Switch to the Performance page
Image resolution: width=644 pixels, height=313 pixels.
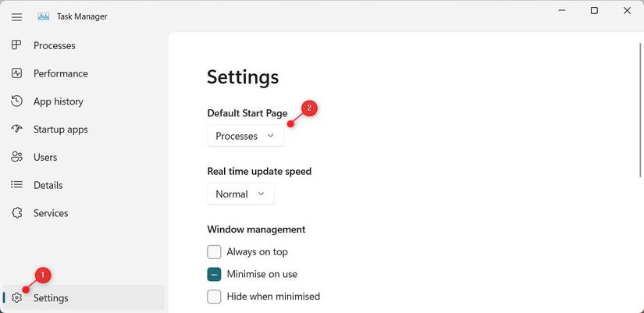pyautogui.click(x=60, y=73)
